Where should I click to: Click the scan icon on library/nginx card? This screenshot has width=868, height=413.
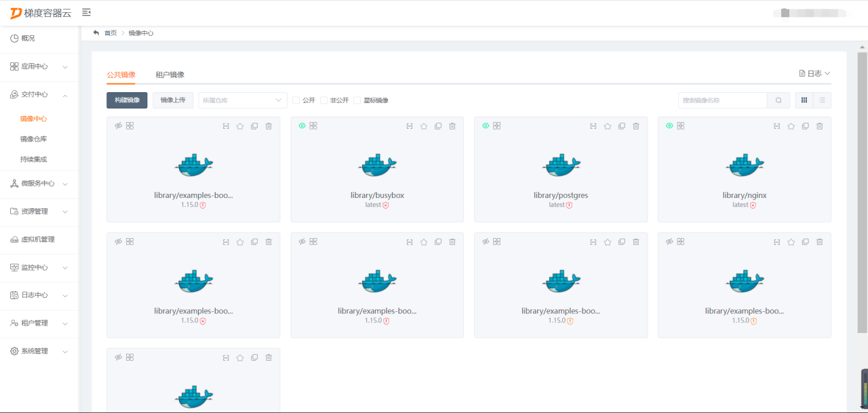point(777,126)
